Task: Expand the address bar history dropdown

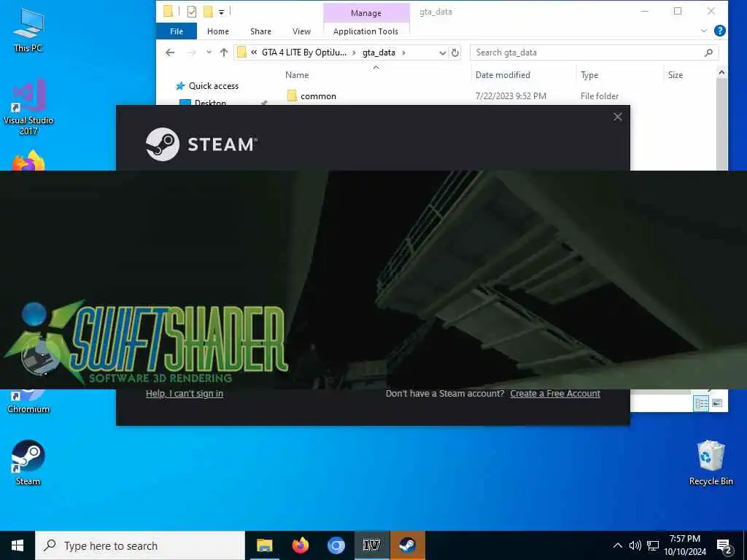Action: 443,52
